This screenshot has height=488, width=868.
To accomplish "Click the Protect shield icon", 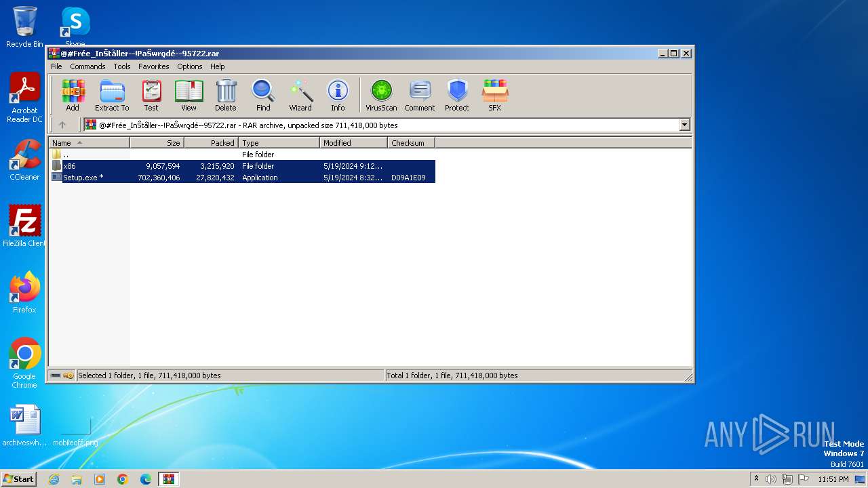I will tap(457, 95).
